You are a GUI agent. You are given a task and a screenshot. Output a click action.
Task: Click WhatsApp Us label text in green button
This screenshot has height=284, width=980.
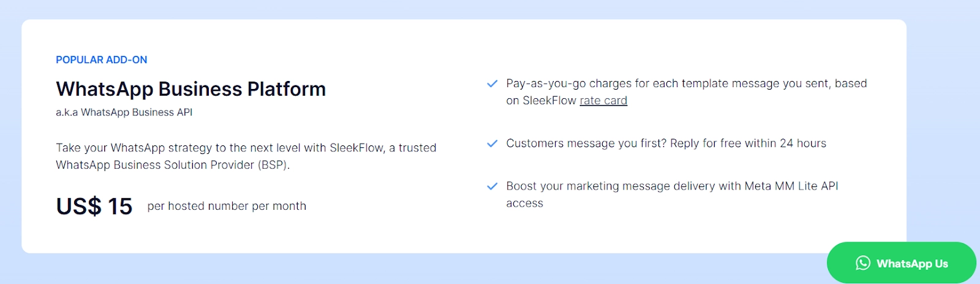click(x=912, y=264)
